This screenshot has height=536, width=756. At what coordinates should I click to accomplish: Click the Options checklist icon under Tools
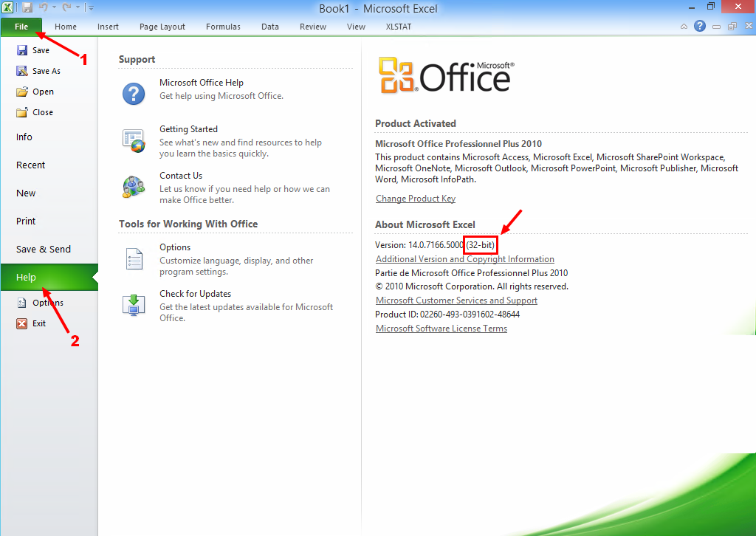click(134, 259)
